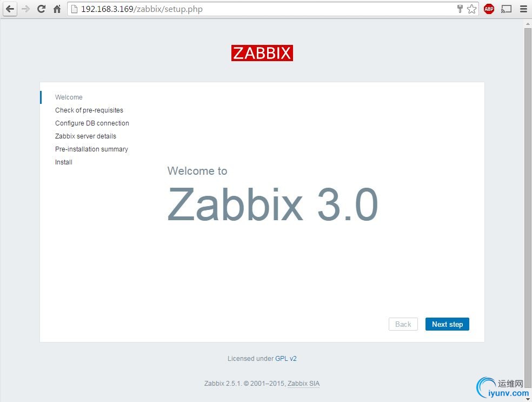The width and height of the screenshot is (532, 402).
Task: Open the Chrome hamburger menu
Action: tap(523, 9)
